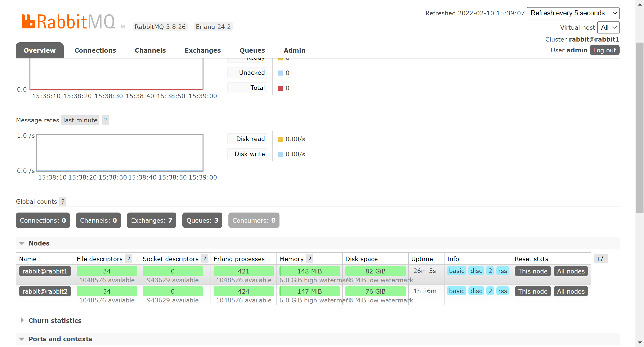Open the Refresh every 5 seconds dropdown

[573, 13]
